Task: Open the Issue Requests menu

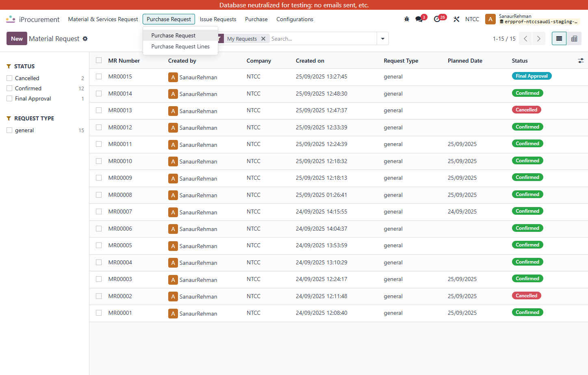Action: click(218, 19)
